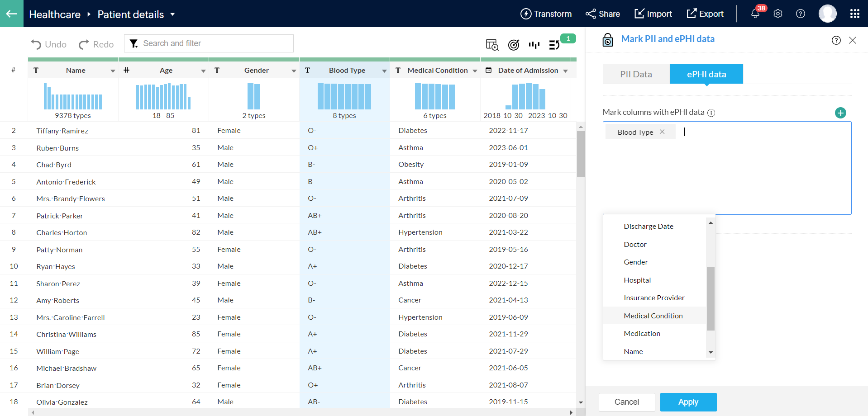Click the notifications bell icon
This screenshot has width=868, height=416.
755,14
